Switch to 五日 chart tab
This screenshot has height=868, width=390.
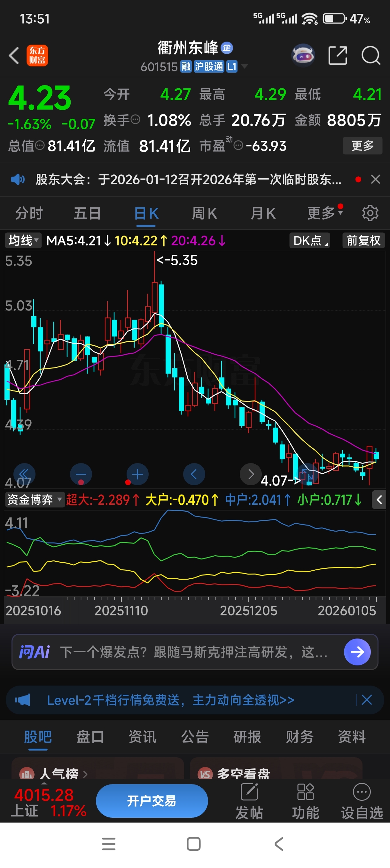coord(88,213)
